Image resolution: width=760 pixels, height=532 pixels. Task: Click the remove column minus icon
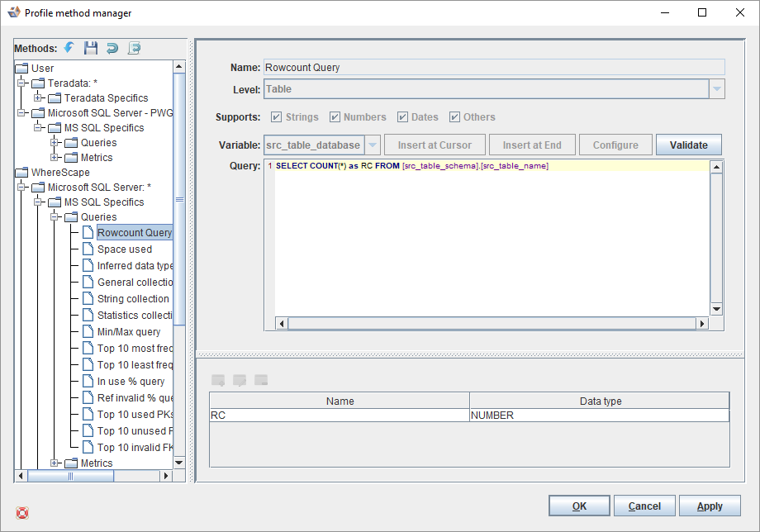(261, 380)
